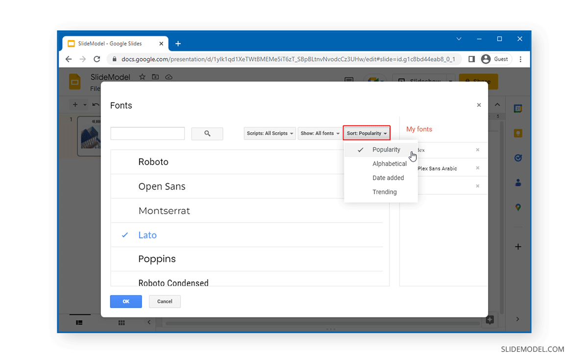Open the Show: All fonts dropdown
588x364 pixels.
point(320,133)
